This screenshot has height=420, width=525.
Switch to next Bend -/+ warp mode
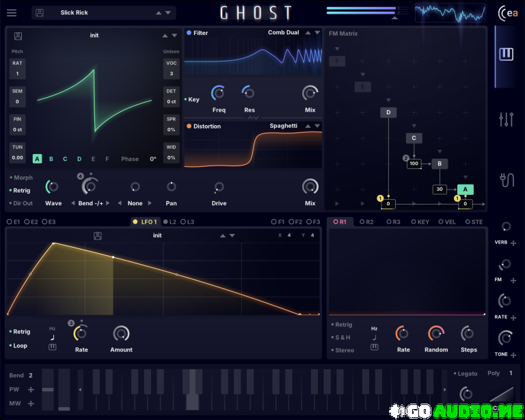coord(108,203)
